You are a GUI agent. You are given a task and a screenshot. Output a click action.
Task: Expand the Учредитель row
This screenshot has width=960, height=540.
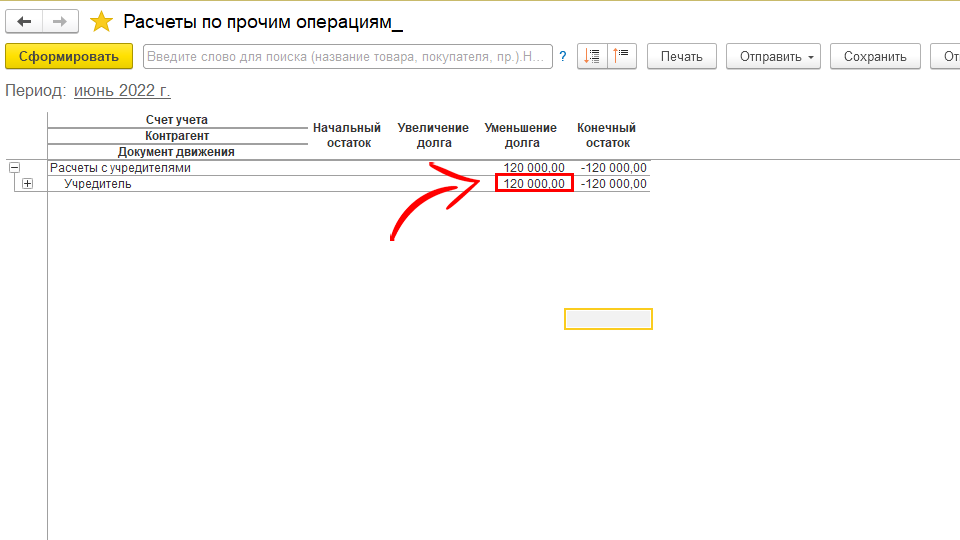point(27,184)
